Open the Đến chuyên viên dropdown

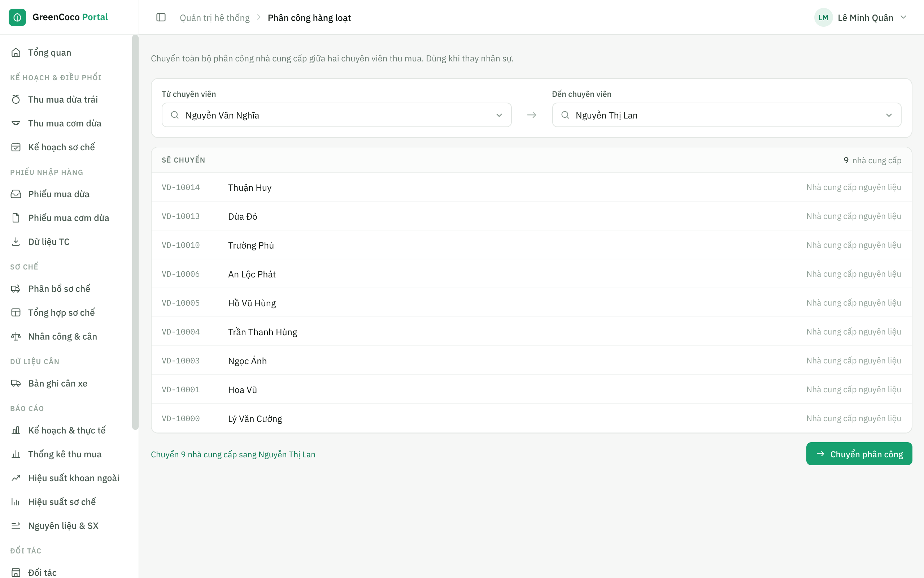[x=727, y=115]
